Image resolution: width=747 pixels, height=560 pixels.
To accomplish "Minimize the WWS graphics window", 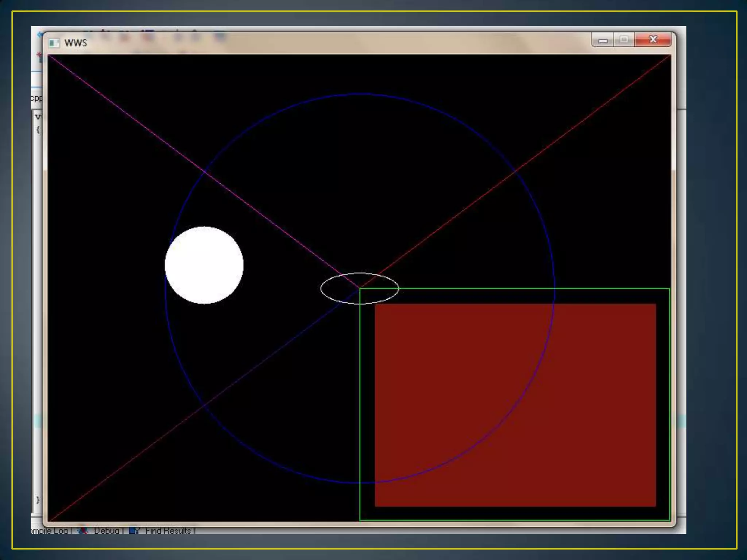I will [603, 40].
